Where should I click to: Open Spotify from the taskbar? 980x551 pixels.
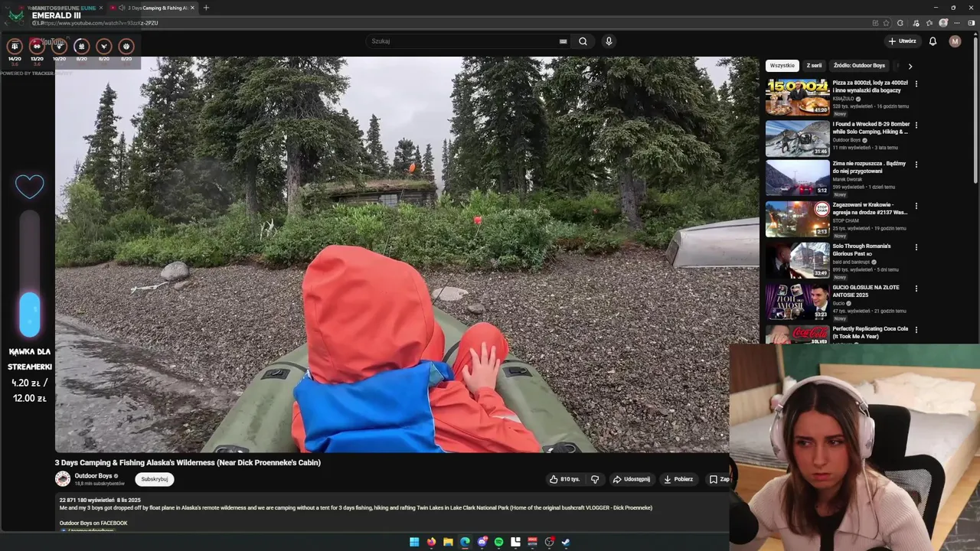(x=498, y=542)
